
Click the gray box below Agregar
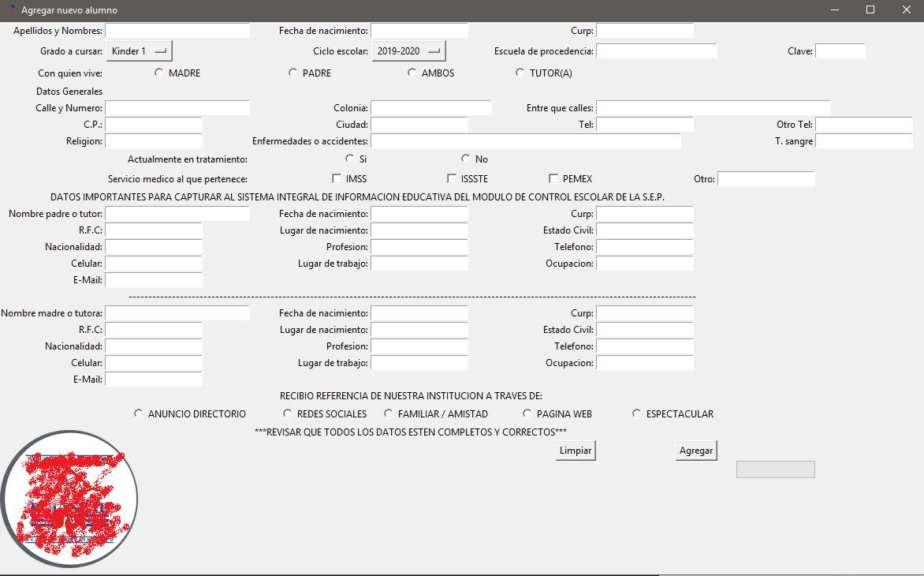(x=776, y=469)
